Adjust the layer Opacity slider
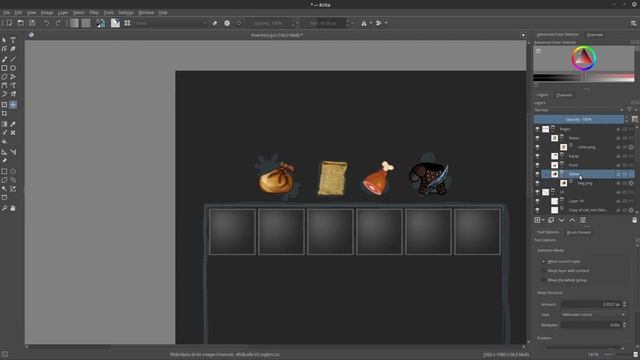The width and height of the screenshot is (640, 360). (x=578, y=119)
